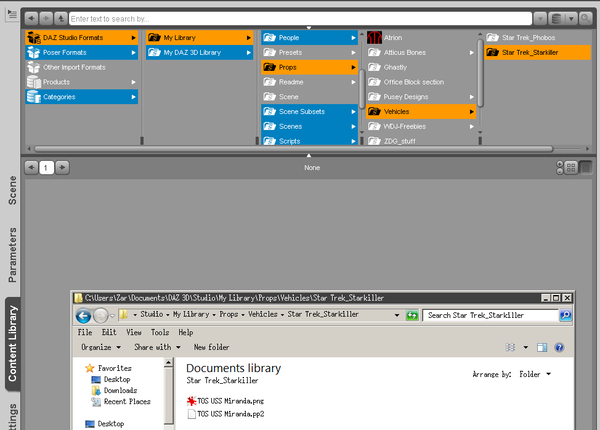
Task: Open the Ghastly folder
Action: coord(421,67)
